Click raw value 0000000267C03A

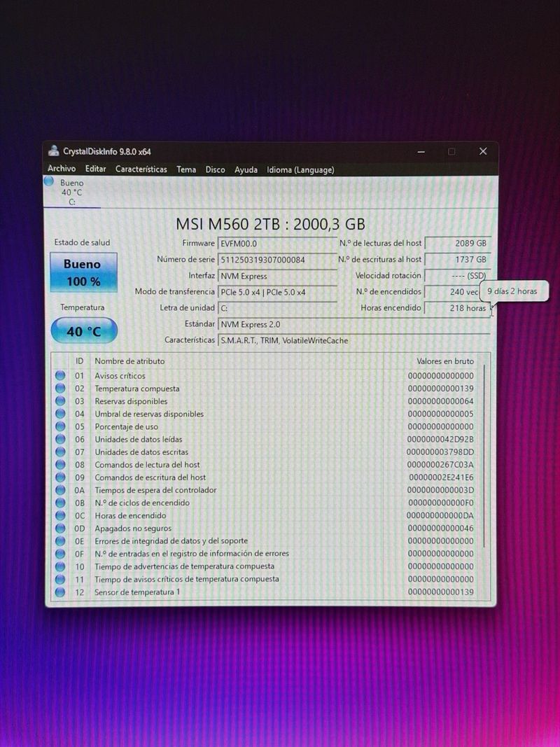[440, 464]
